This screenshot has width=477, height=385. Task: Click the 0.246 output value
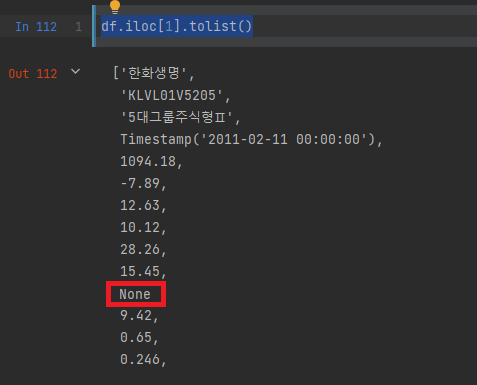(x=140, y=359)
